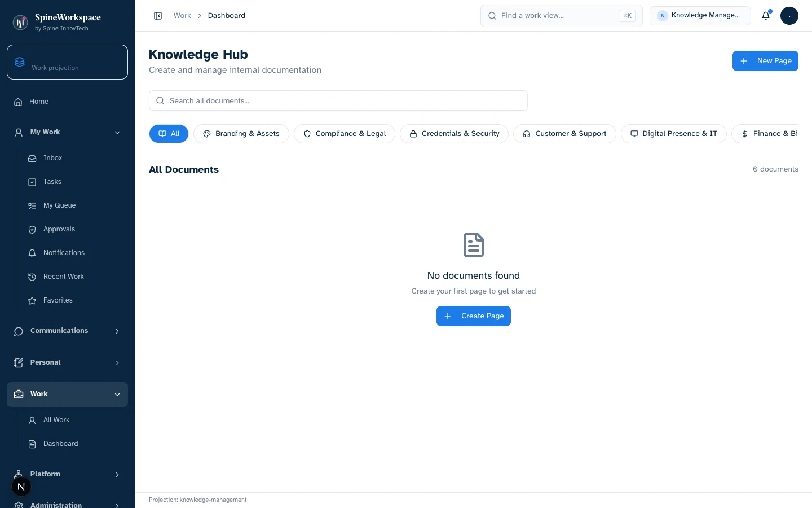This screenshot has height=508, width=812.
Task: Collapse the Work section chevron
Action: [x=117, y=394]
